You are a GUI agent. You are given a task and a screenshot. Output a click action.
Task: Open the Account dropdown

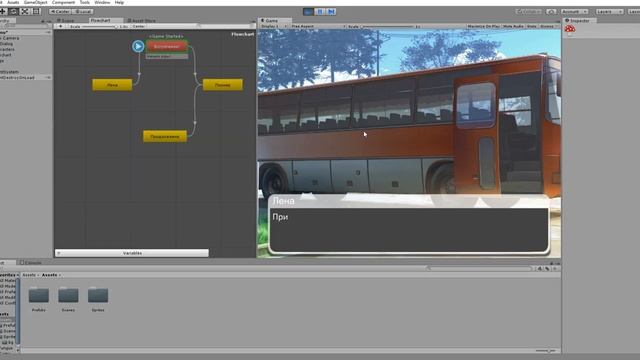(574, 11)
